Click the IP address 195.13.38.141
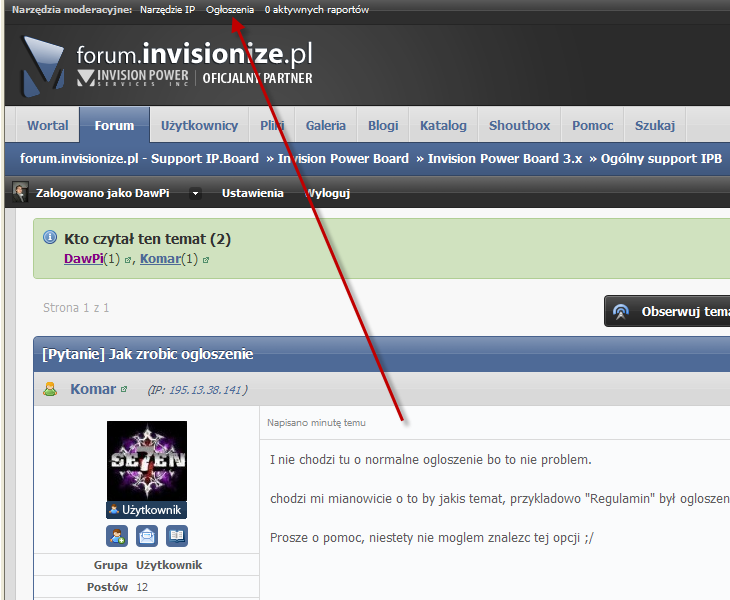 (205, 390)
